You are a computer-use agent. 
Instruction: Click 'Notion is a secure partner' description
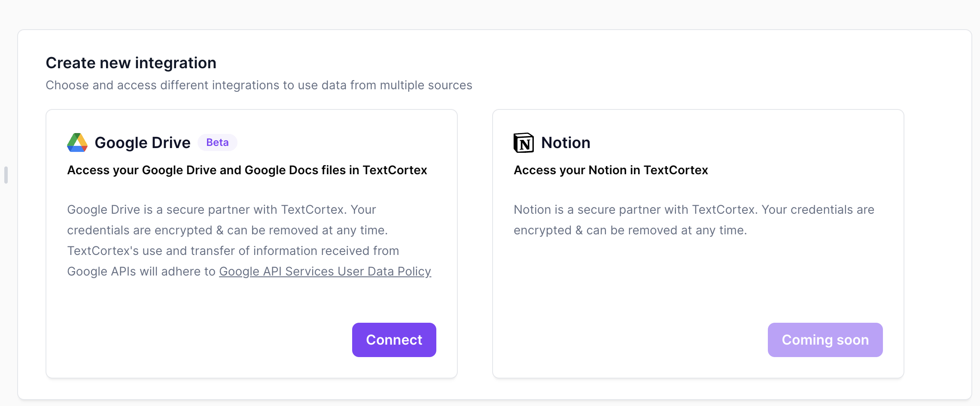(x=694, y=220)
